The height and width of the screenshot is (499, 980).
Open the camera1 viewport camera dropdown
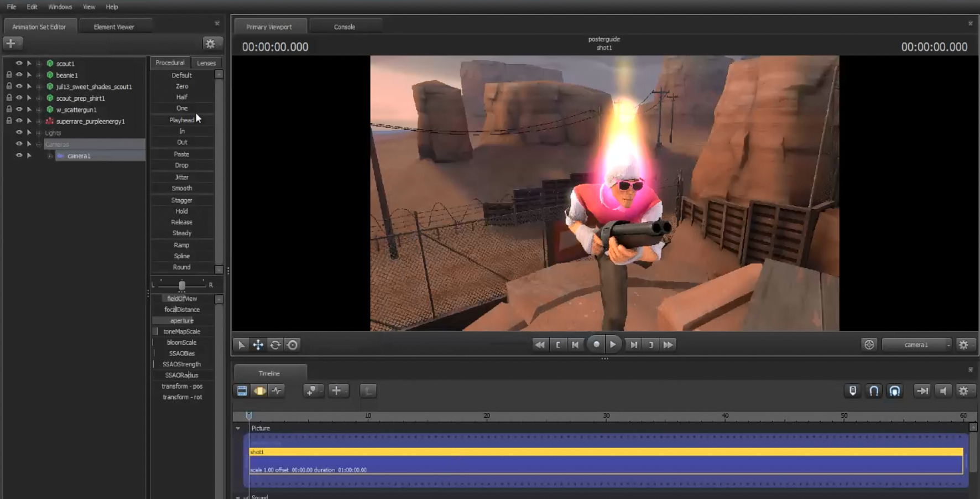(916, 345)
